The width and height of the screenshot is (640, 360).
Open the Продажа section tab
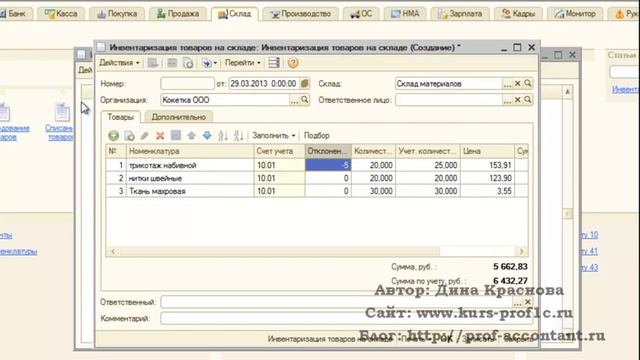click(x=178, y=14)
